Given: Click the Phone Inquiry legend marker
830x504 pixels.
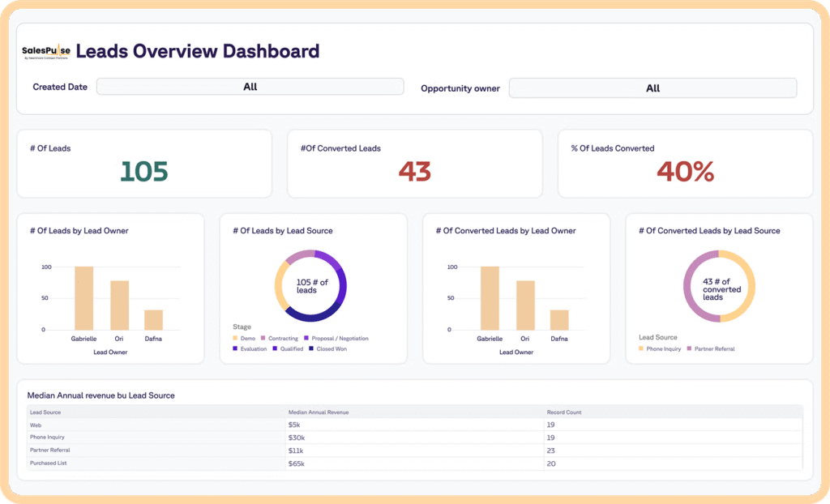Looking at the screenshot, I should click(642, 349).
